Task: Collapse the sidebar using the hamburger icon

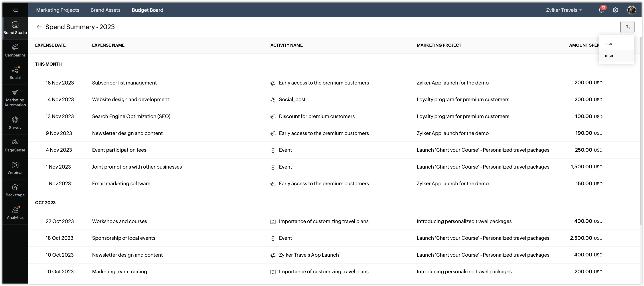Action: (15, 10)
